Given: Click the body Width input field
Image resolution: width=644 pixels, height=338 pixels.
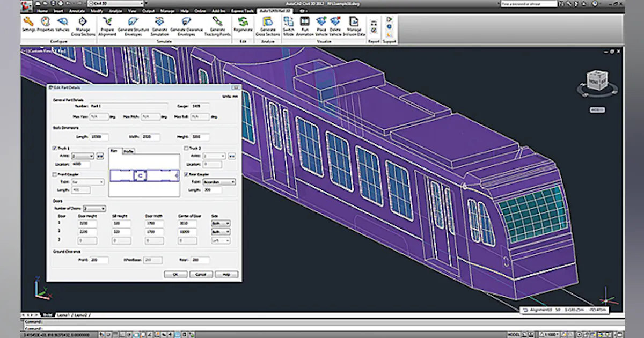Looking at the screenshot, I should click(x=150, y=137).
